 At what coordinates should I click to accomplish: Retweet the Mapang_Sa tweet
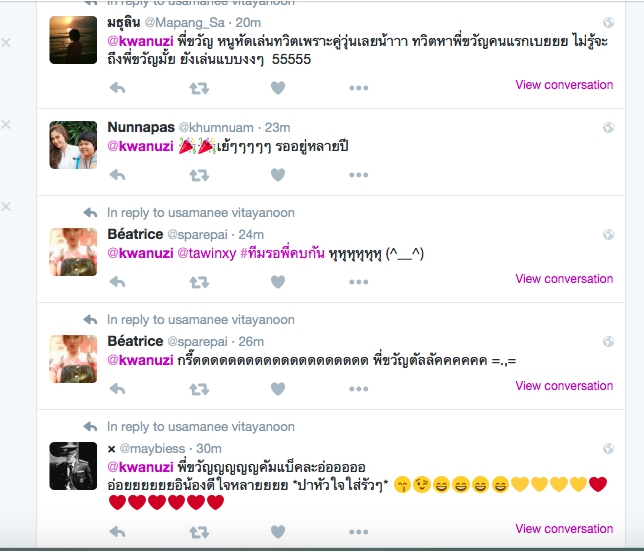pyautogui.click(x=199, y=88)
